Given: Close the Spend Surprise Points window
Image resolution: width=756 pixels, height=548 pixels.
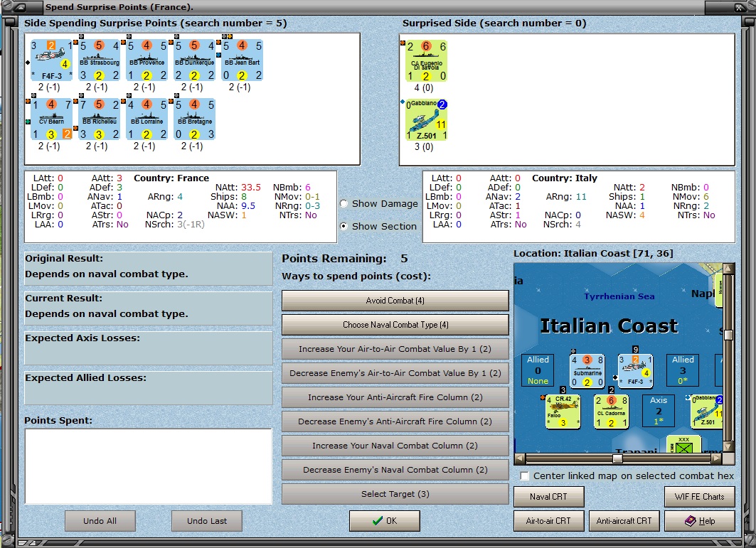Looking at the screenshot, I should [739, 7].
